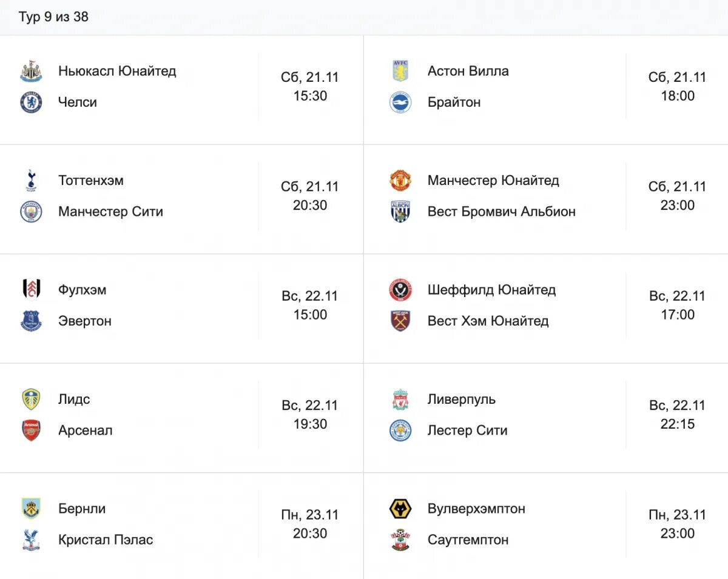Click the Fulham club crest
This screenshot has width=728, height=579.
point(31,290)
